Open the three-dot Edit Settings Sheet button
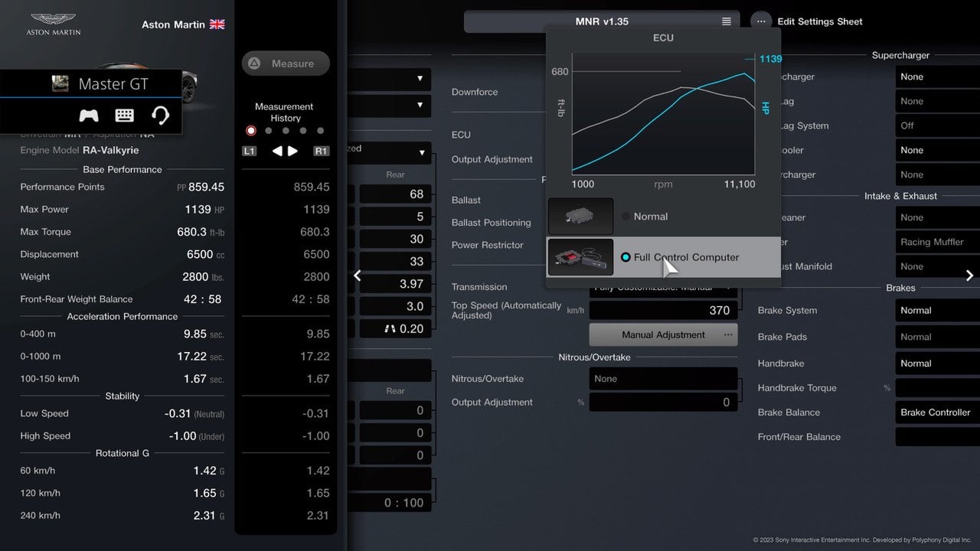Viewport: 980px width, 551px height. click(761, 21)
